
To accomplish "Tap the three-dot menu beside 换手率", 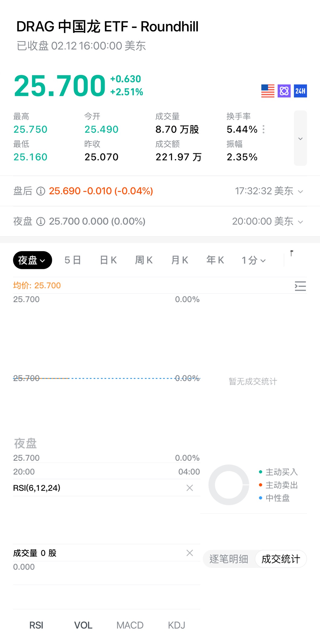I will click(264, 129).
